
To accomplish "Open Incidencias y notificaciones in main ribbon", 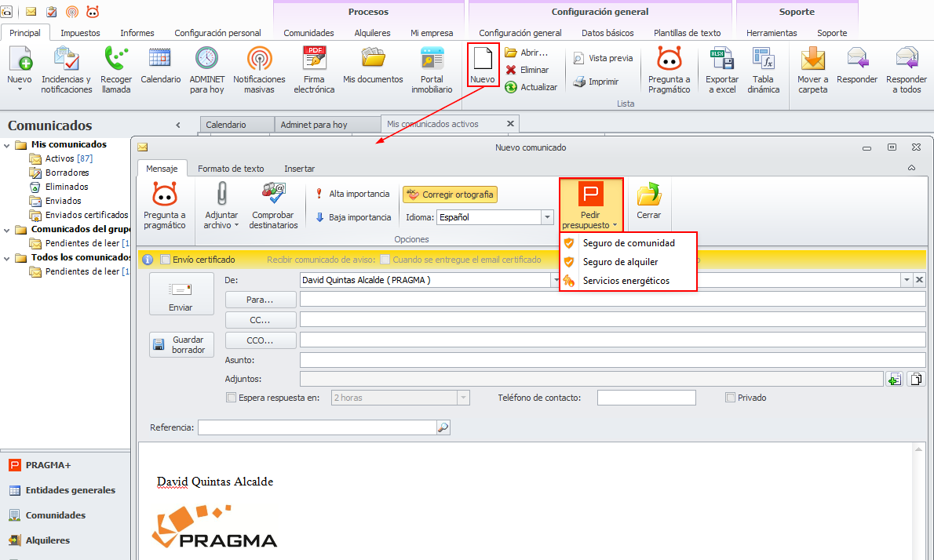I will point(66,71).
